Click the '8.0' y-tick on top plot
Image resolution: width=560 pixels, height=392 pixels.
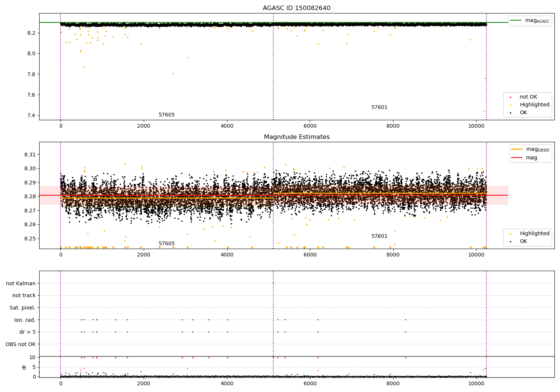point(31,54)
